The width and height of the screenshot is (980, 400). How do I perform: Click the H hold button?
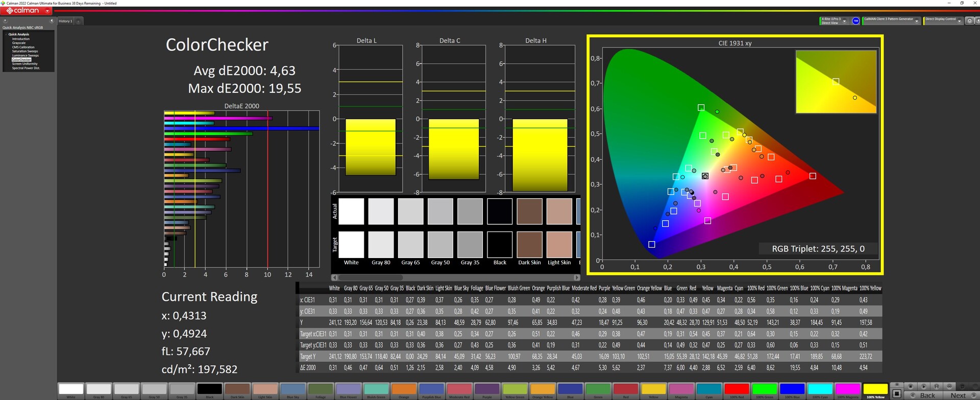click(936, 386)
